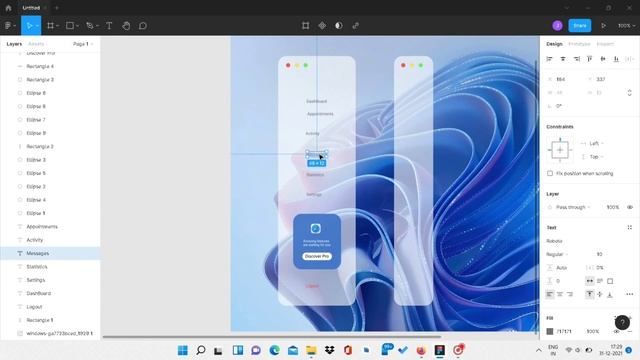Open the Figma main menu icon
This screenshot has width=640, height=360.
coord(8,26)
